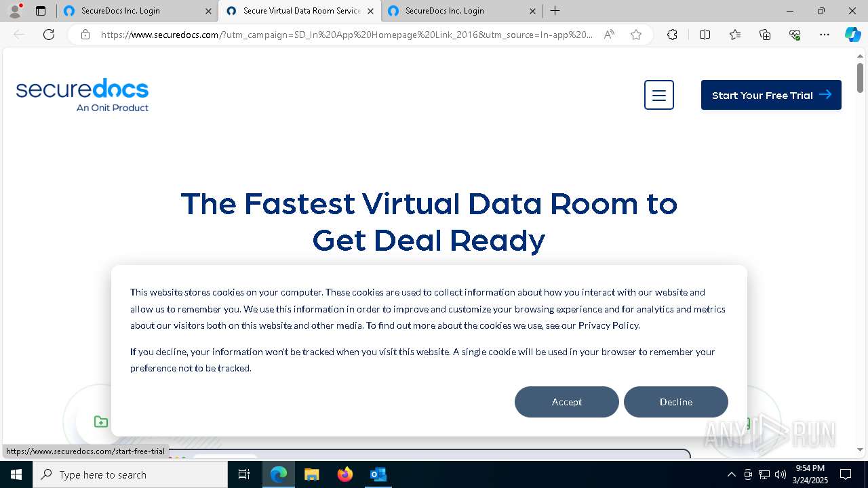Refresh the page with the reload icon

point(49,35)
